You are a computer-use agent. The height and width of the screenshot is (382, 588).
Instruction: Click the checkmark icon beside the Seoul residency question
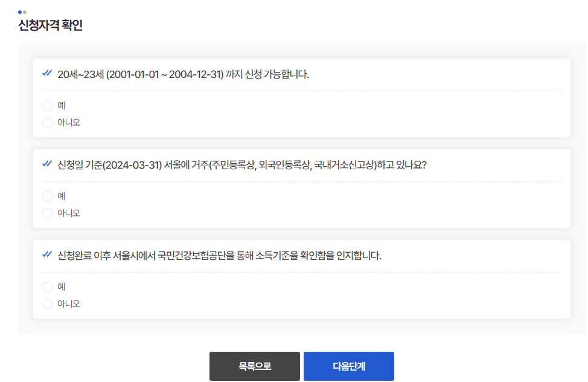tap(46, 163)
